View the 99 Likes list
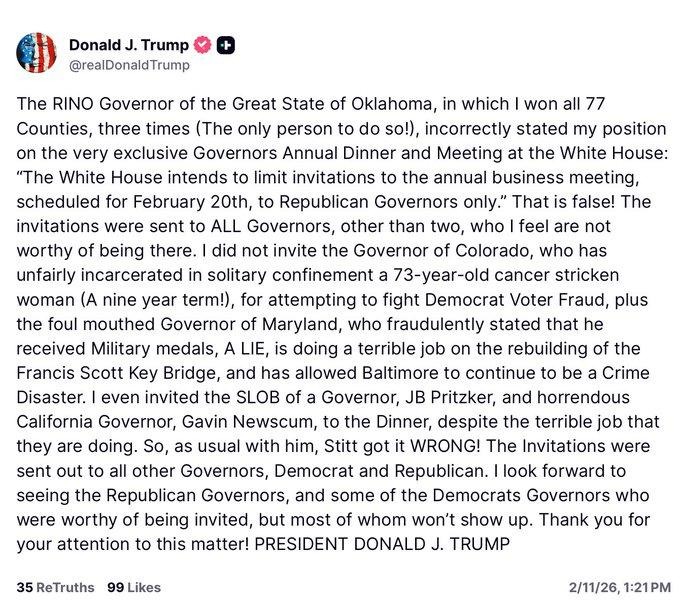Image resolution: width=680 pixels, height=616 pixels. pos(133,587)
